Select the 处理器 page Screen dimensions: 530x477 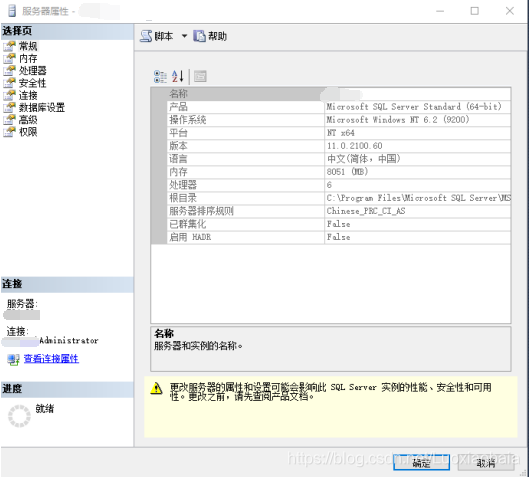click(x=32, y=70)
